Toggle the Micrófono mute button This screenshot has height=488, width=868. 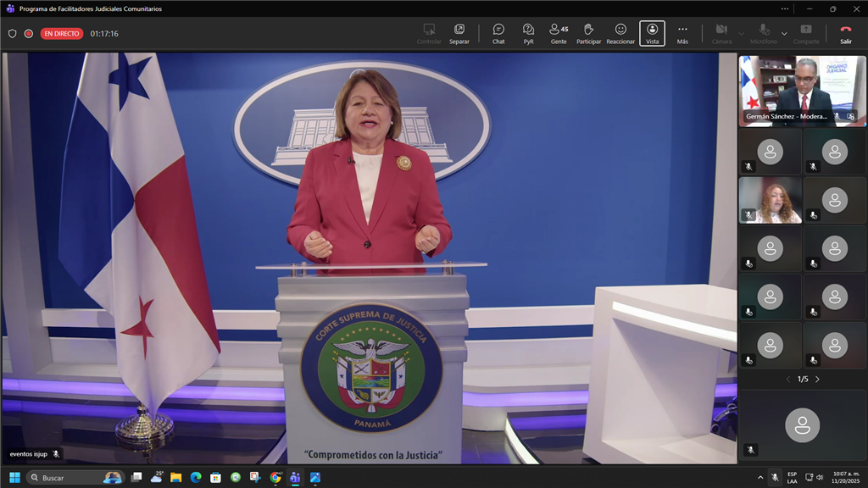point(763,33)
